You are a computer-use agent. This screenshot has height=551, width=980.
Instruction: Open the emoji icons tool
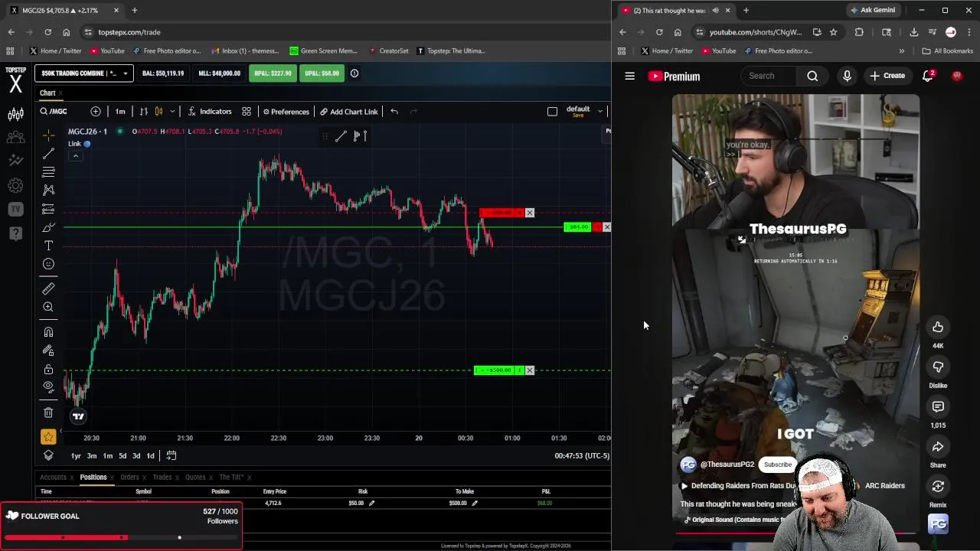48,264
